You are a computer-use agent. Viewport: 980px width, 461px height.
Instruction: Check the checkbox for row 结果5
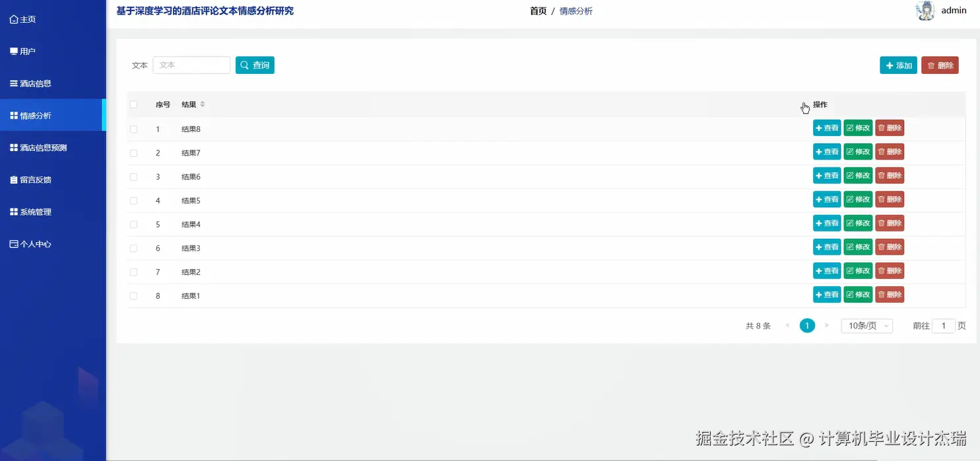coord(134,200)
